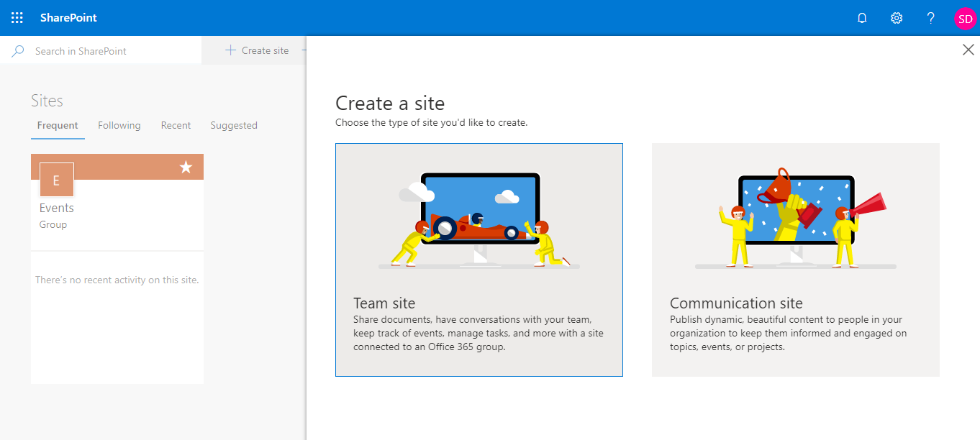
Task: Click the SharePoint logo in the header
Action: (x=68, y=17)
